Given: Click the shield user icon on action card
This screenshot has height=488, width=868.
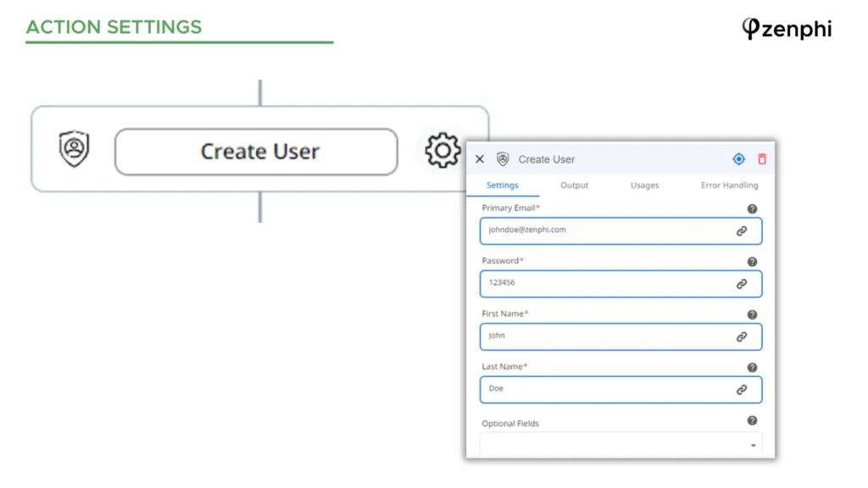Looking at the screenshot, I should (75, 148).
